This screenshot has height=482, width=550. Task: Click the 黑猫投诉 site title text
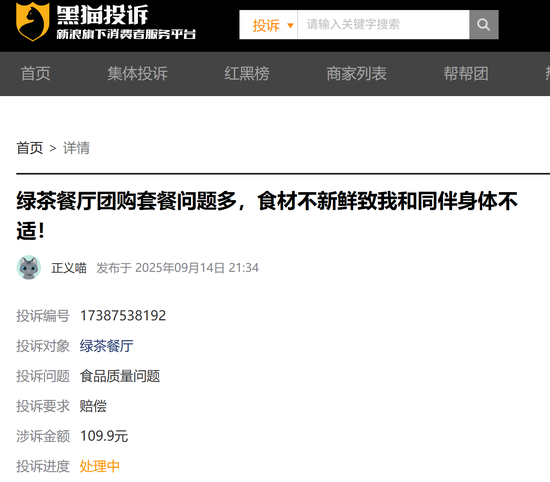(102, 15)
